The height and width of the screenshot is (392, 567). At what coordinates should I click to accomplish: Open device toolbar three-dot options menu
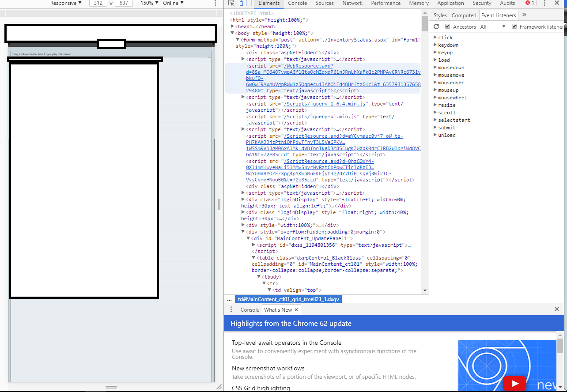click(215, 3)
